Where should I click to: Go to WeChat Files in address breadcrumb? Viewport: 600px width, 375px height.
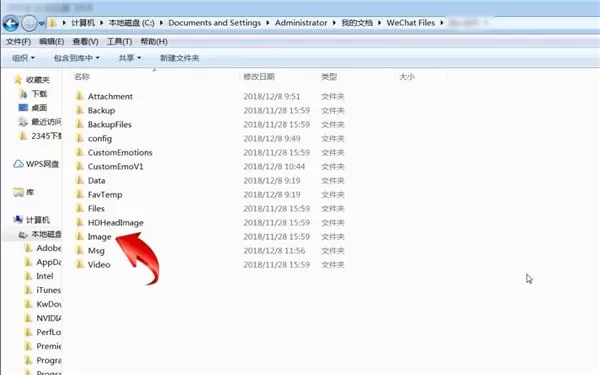411,23
